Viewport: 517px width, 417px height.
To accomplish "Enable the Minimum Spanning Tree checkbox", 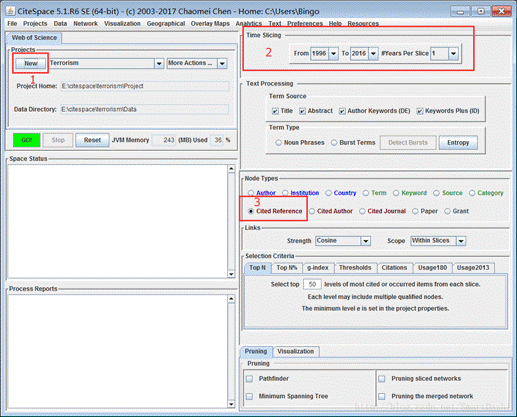I will point(249,396).
